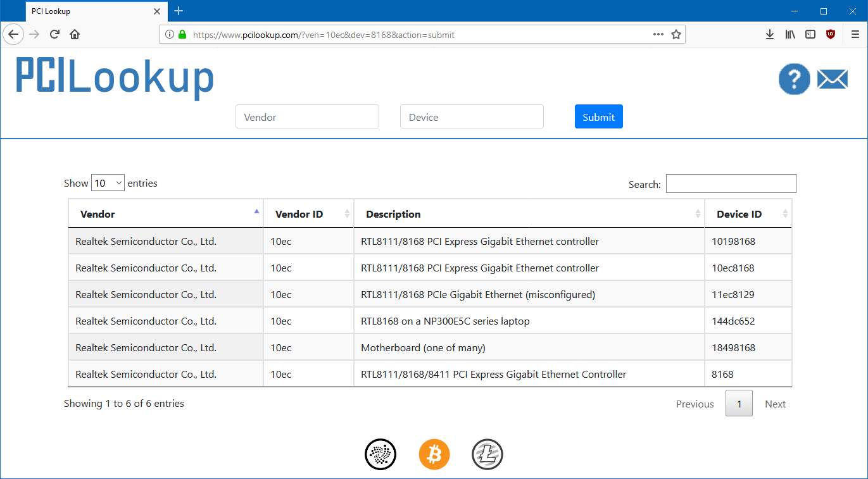Toggle the Firefox sidebar view
Viewport: 868px width, 479px height.
click(x=810, y=35)
